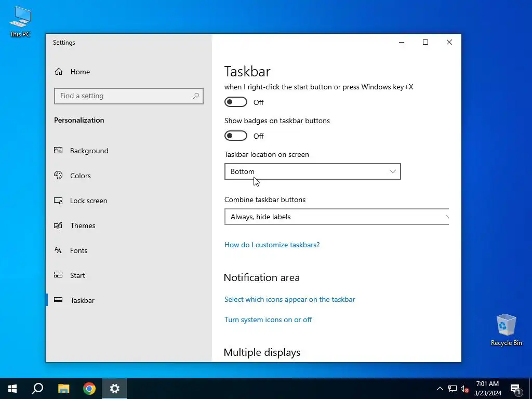Click the search magnifier in Find a setting
532x399 pixels.
(x=196, y=96)
